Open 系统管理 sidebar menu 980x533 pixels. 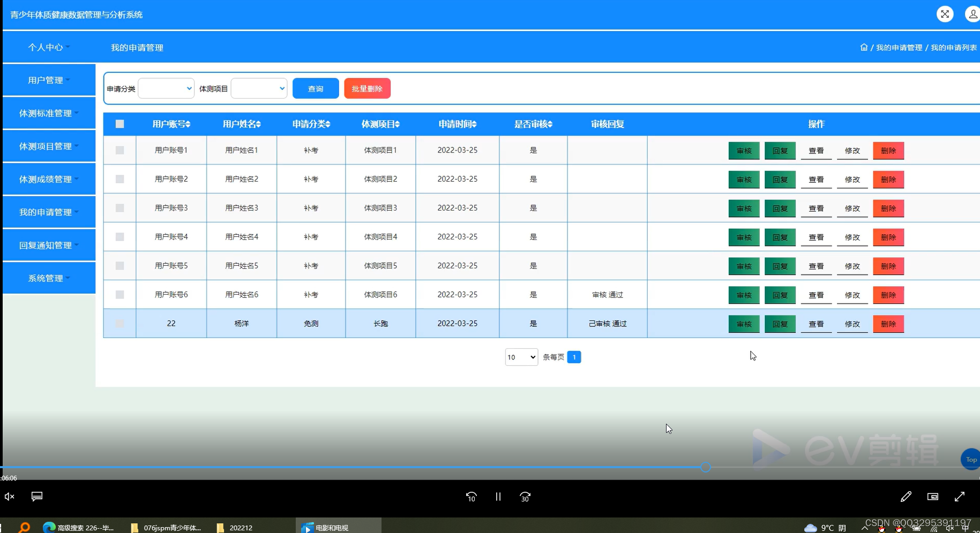49,278
